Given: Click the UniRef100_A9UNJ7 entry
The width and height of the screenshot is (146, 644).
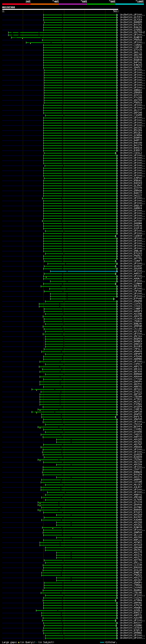Looking at the screenshot, I should [131, 278].
